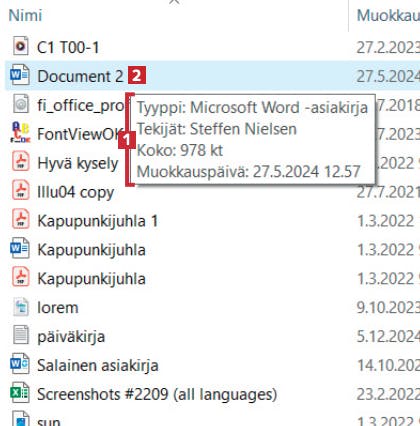The image size is (420, 426).
Task: Select the FontViewOK application icon
Action: (21, 133)
